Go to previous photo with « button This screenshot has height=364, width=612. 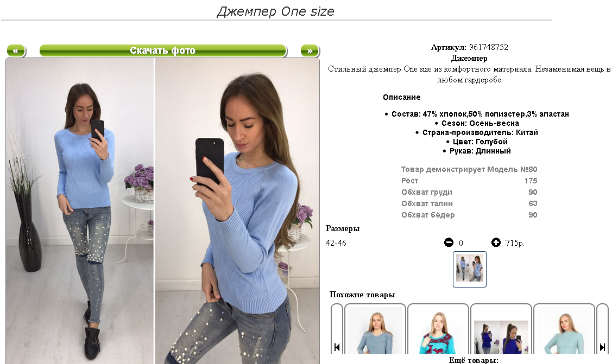pos(16,50)
